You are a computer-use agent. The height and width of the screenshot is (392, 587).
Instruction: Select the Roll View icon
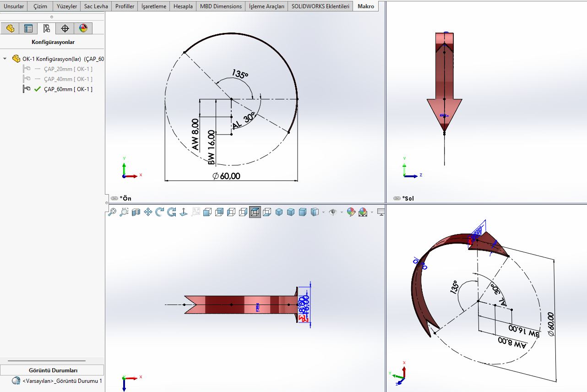172,212
